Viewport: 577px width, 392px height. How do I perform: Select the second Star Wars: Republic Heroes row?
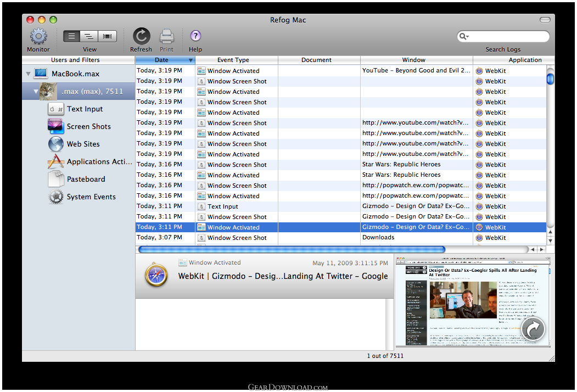pos(341,175)
